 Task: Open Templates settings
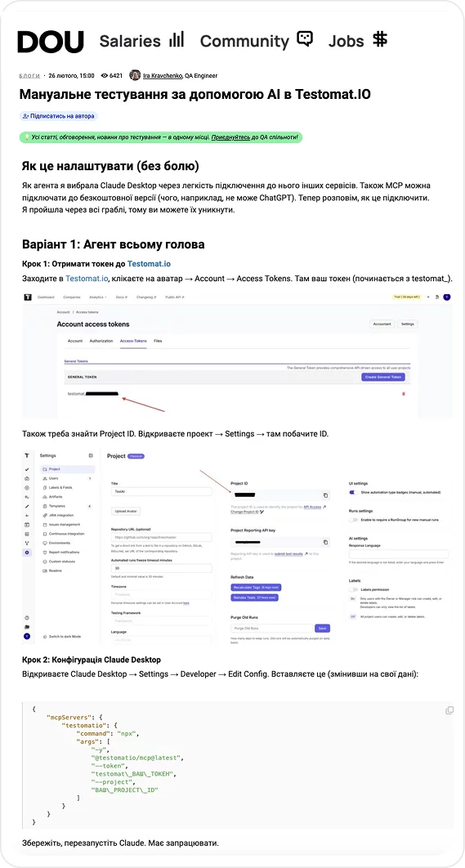[68, 506]
